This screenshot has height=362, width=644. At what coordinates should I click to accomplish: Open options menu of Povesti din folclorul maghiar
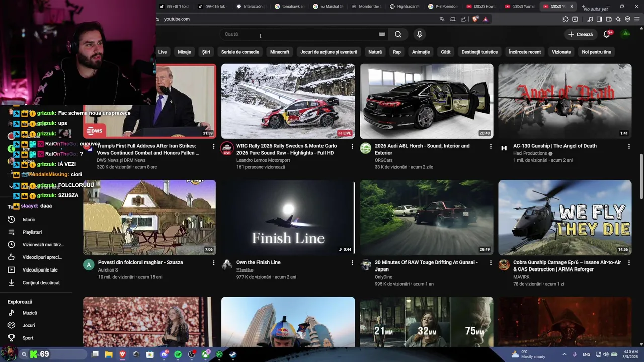click(x=213, y=263)
